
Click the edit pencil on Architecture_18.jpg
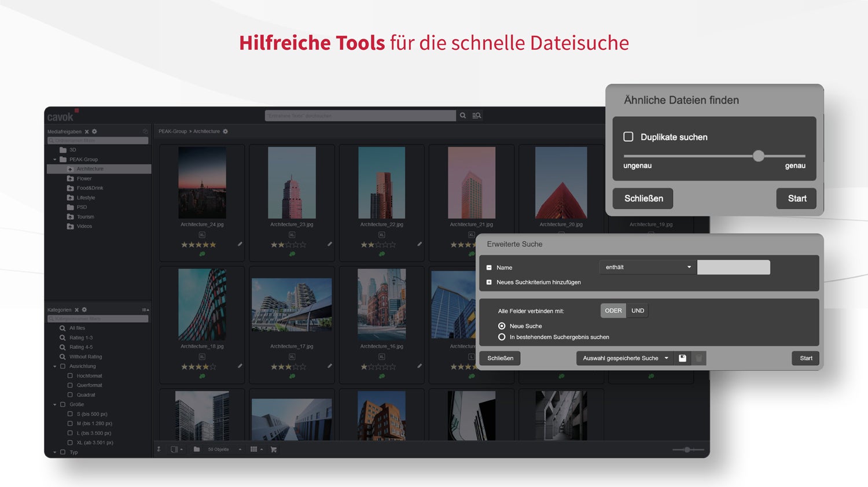coord(240,366)
